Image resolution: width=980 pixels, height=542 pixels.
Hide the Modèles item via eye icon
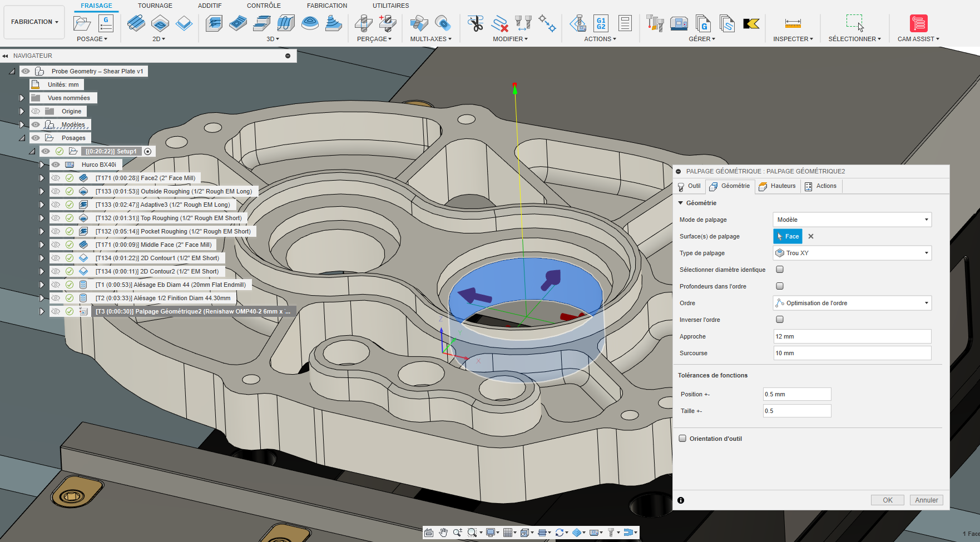(36, 125)
